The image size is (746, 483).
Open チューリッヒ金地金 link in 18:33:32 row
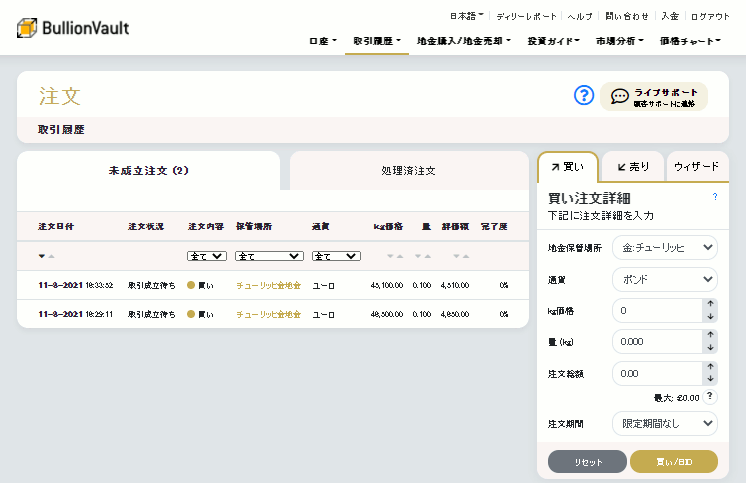coord(269,286)
